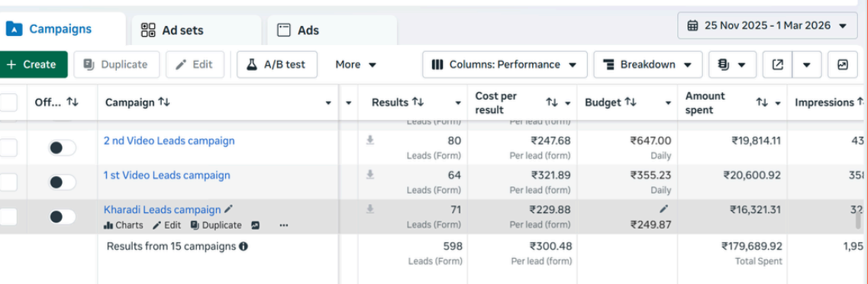Expand the export options arrow
Image resolution: width=868 pixels, height=284 pixels.
807,65
